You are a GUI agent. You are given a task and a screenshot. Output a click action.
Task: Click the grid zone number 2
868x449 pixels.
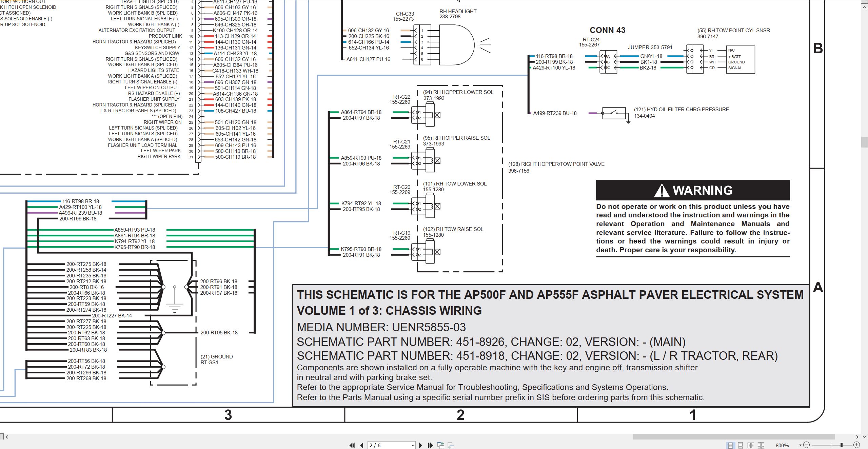(460, 415)
